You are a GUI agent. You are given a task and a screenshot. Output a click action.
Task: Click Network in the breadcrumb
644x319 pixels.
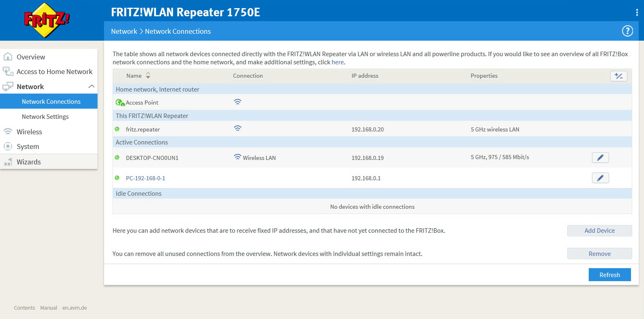(124, 31)
